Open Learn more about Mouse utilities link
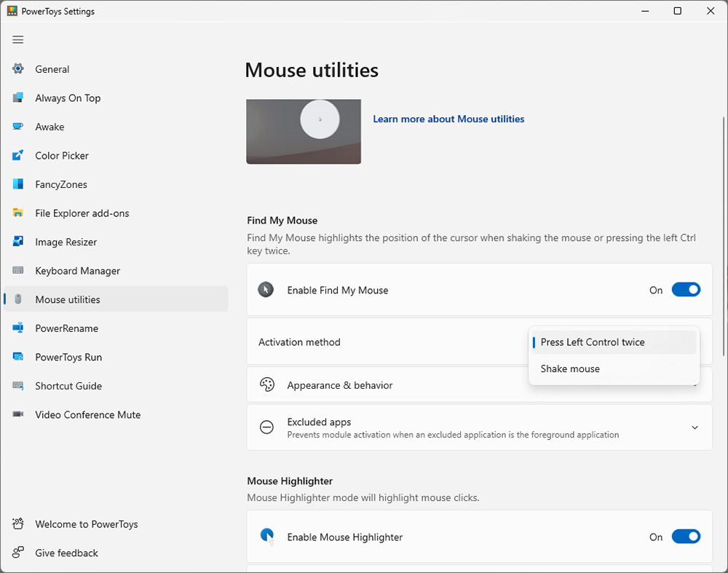 tap(448, 119)
